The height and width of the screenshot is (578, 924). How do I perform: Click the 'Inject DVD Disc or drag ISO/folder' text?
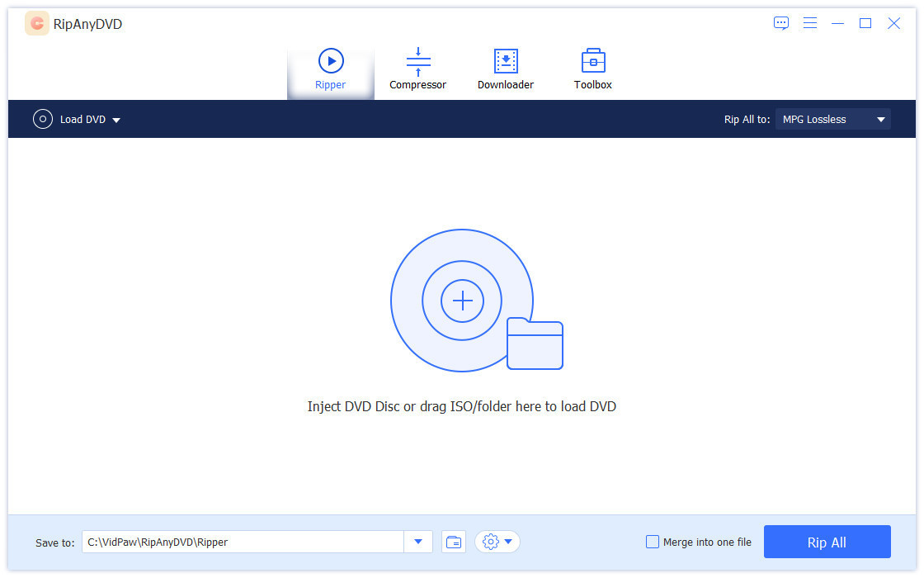pyautogui.click(x=461, y=406)
